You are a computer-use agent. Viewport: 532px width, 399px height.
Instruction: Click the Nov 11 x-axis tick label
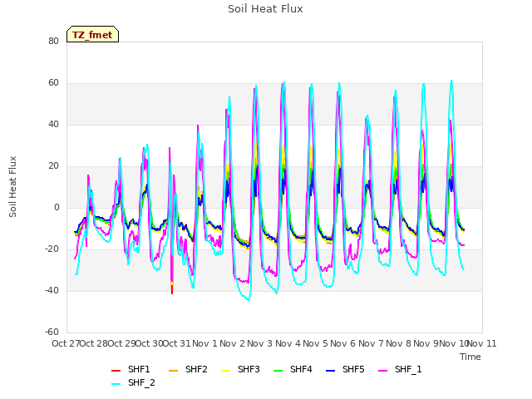[482, 343]
